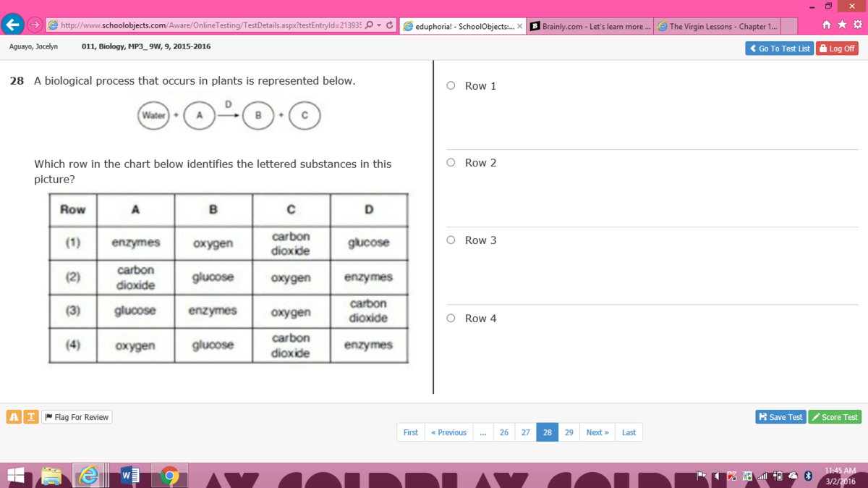Image resolution: width=868 pixels, height=488 pixels.
Task: Click the Kaspersky antivirus tray icon
Action: click(x=731, y=476)
